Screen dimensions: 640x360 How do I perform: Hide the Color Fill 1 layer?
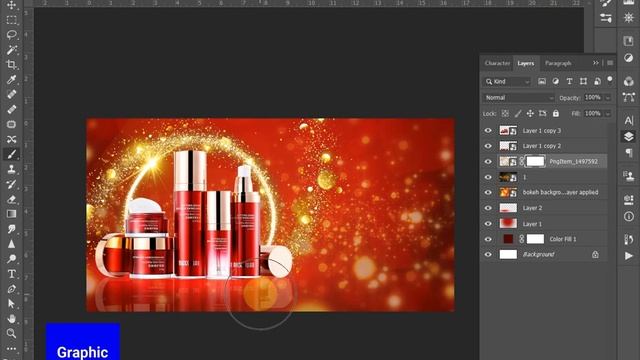coord(488,239)
